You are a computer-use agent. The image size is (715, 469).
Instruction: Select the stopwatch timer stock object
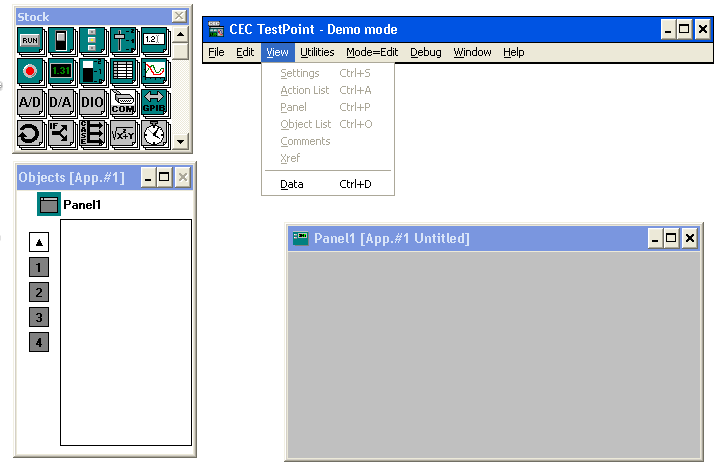(155, 134)
